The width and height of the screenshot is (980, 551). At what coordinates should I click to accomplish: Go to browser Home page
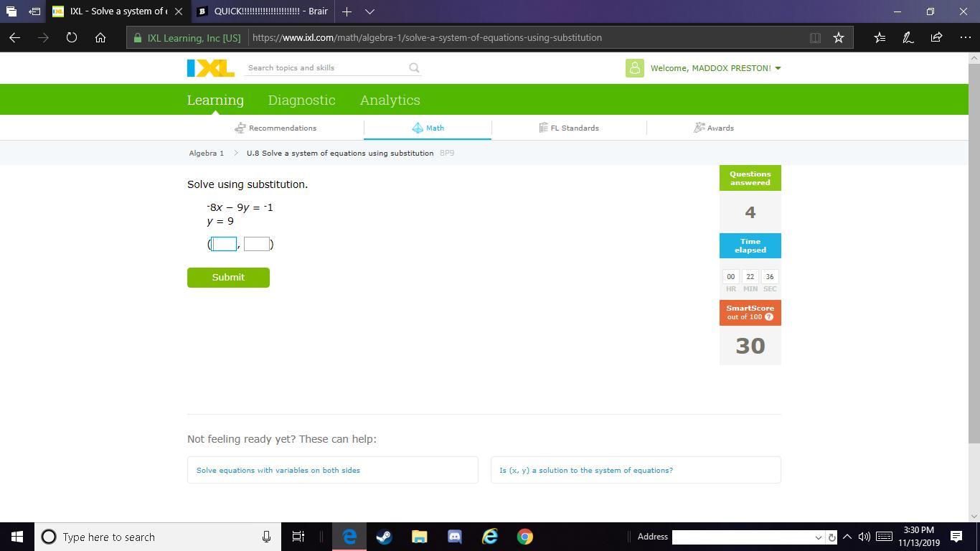click(100, 37)
